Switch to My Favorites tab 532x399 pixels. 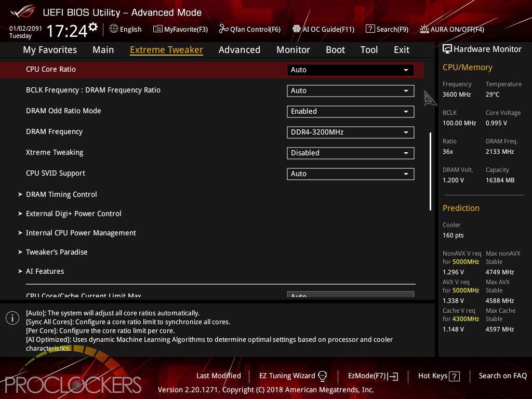tap(50, 50)
